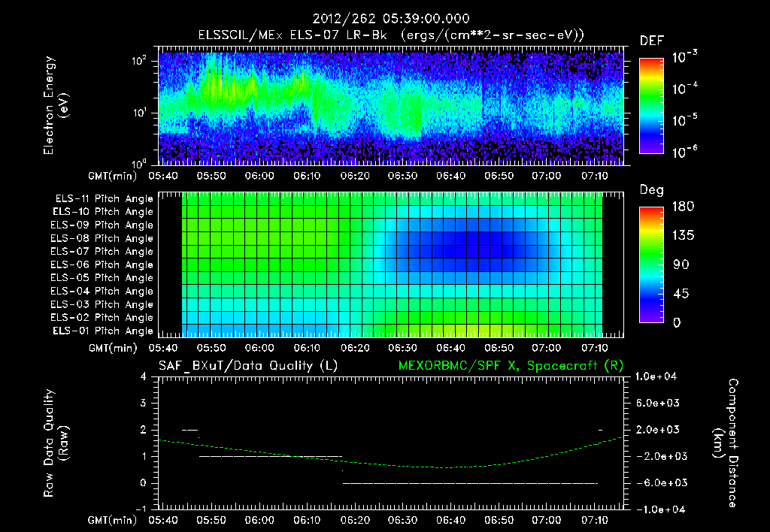Select the ELS-08 Pitch Angle row label
Viewport: 770px width, 532px height.
coord(102,238)
